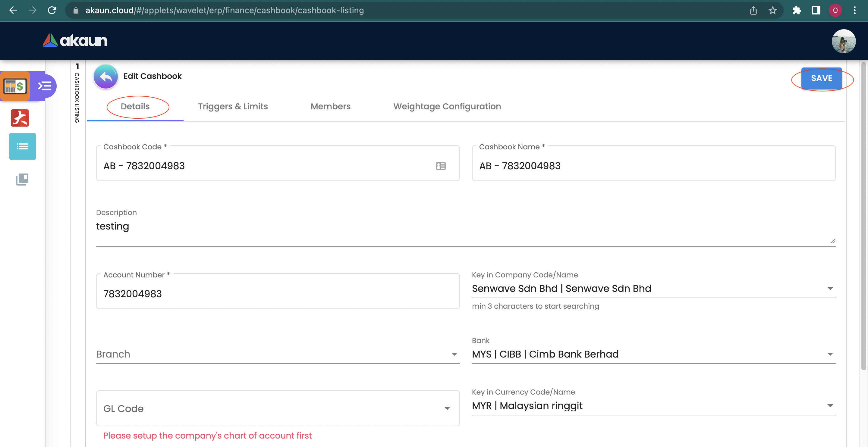
Task: Click the bookmark collections sidebar icon
Action: (22, 180)
